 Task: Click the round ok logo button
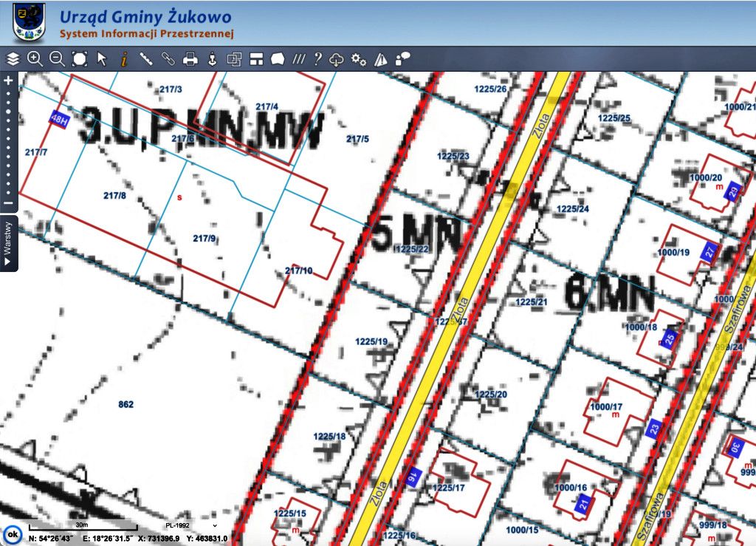[13, 533]
